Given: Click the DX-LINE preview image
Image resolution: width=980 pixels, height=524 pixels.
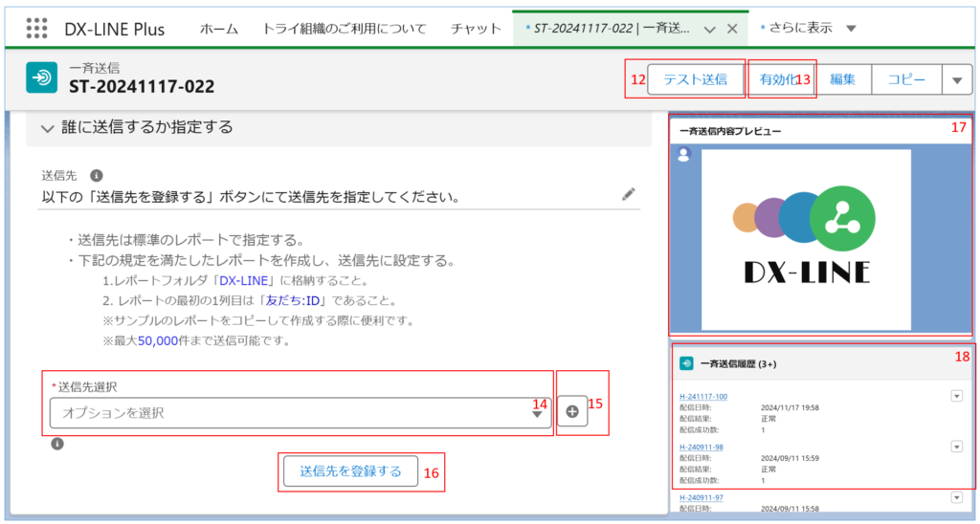Looking at the screenshot, I should [x=806, y=239].
